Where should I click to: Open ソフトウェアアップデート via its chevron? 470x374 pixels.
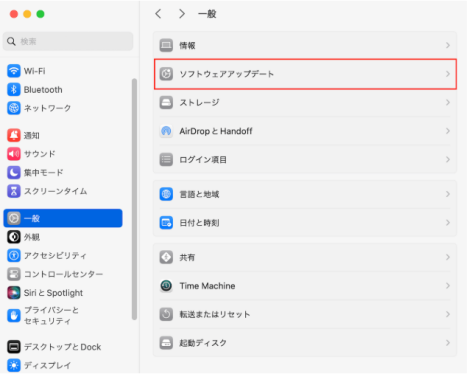448,74
